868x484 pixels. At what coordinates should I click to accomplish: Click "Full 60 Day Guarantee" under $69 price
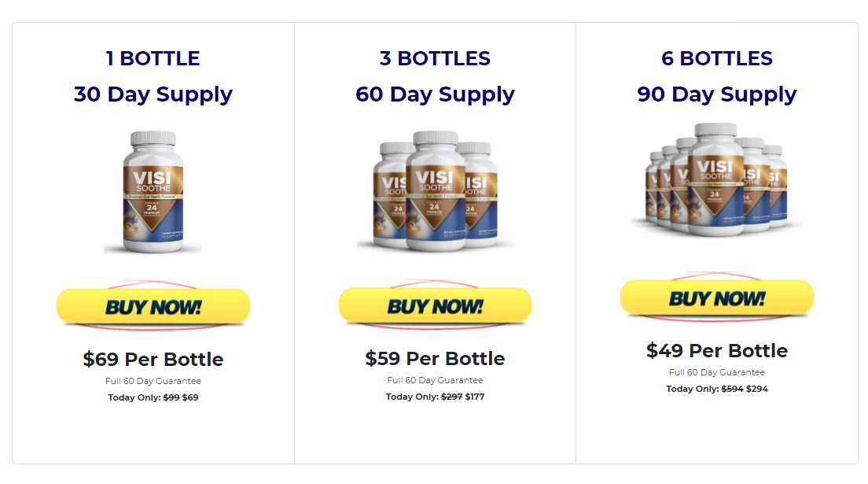153,381
